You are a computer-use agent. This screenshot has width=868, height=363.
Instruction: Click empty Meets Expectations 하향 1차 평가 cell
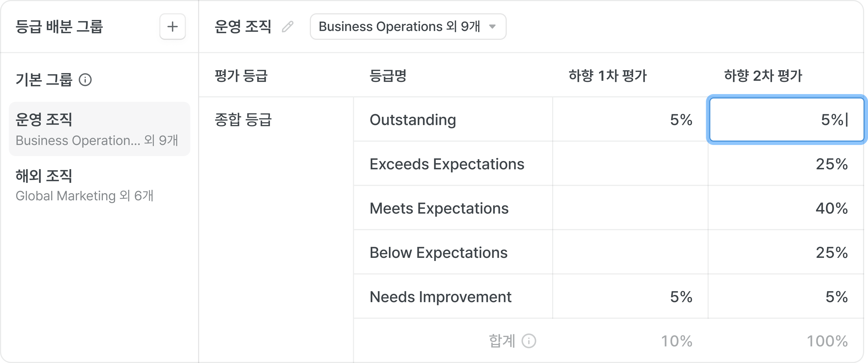[630, 208]
